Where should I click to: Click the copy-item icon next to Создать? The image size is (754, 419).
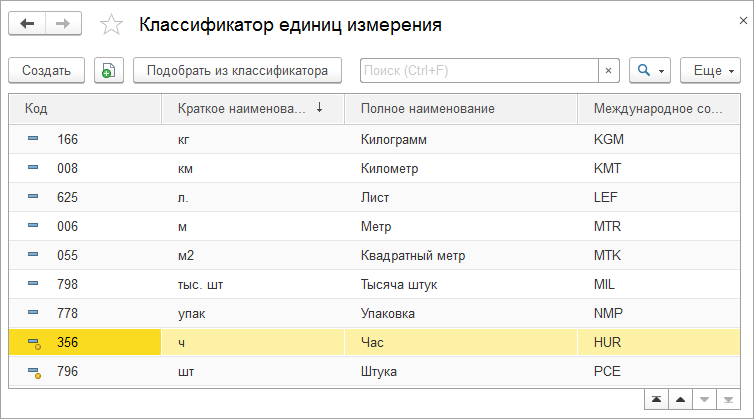tap(109, 71)
